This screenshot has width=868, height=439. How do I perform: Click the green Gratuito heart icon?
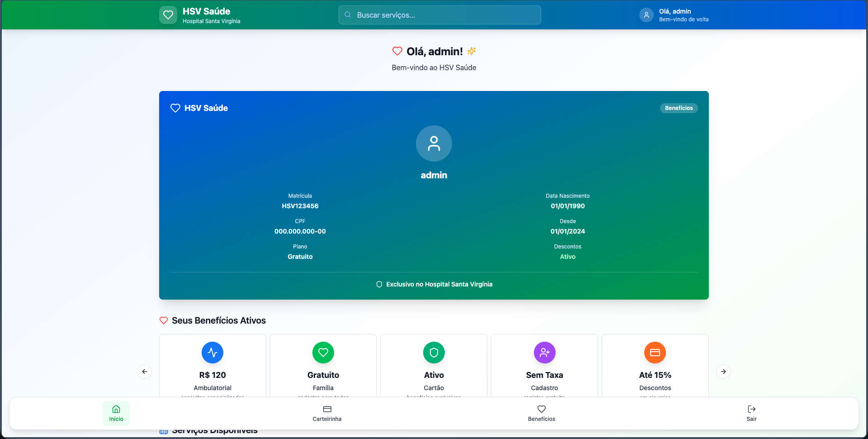pos(323,353)
